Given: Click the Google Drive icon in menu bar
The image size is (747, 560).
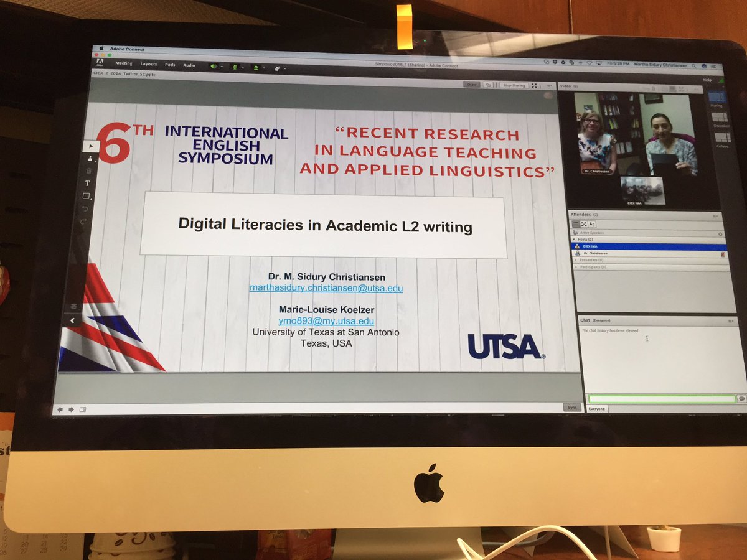Looking at the screenshot, I should (x=563, y=62).
